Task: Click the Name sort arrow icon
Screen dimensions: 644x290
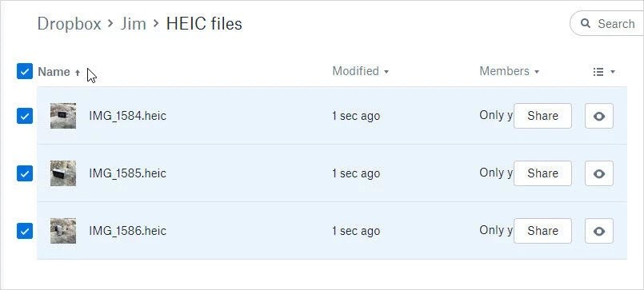Action: [78, 73]
